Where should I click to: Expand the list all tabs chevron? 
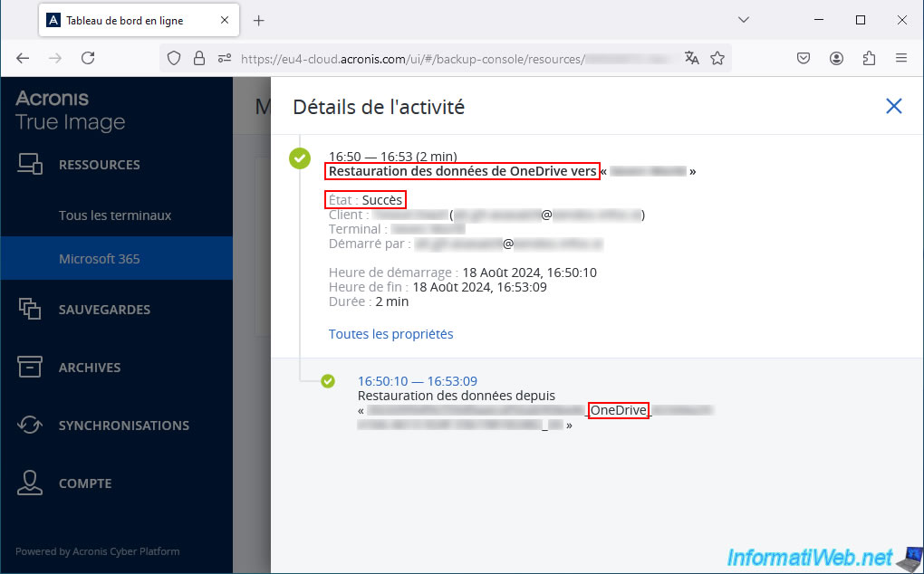744,20
